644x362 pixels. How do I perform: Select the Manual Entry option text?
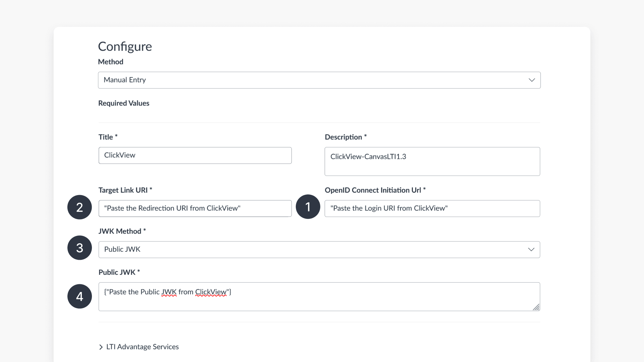[x=124, y=80]
